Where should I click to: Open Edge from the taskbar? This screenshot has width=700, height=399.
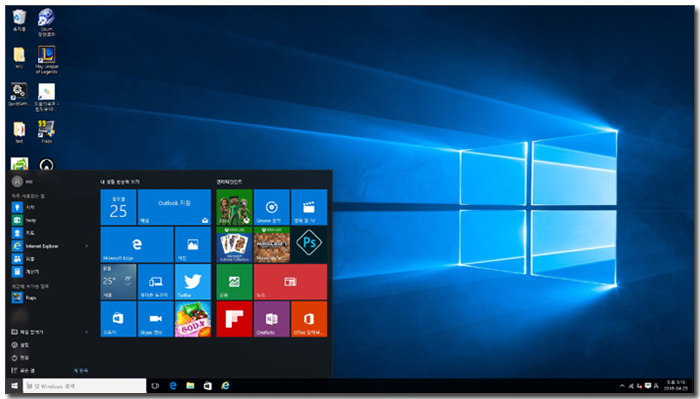click(173, 386)
